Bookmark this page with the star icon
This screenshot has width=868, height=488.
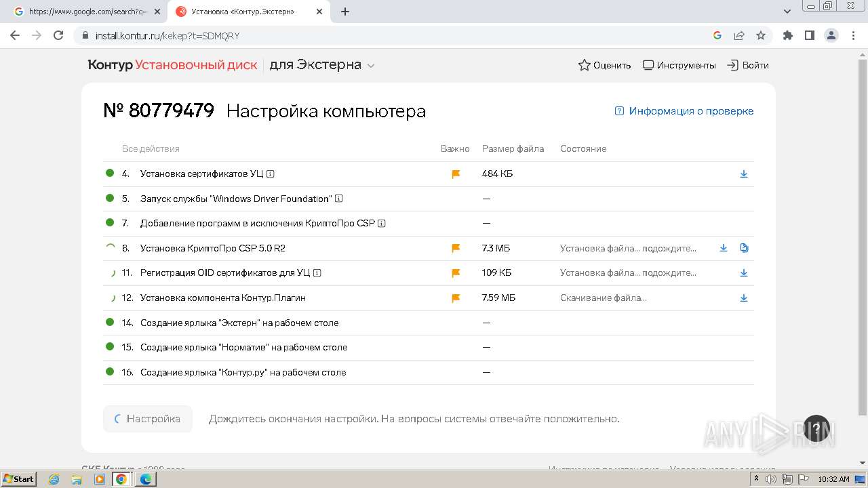coord(761,35)
